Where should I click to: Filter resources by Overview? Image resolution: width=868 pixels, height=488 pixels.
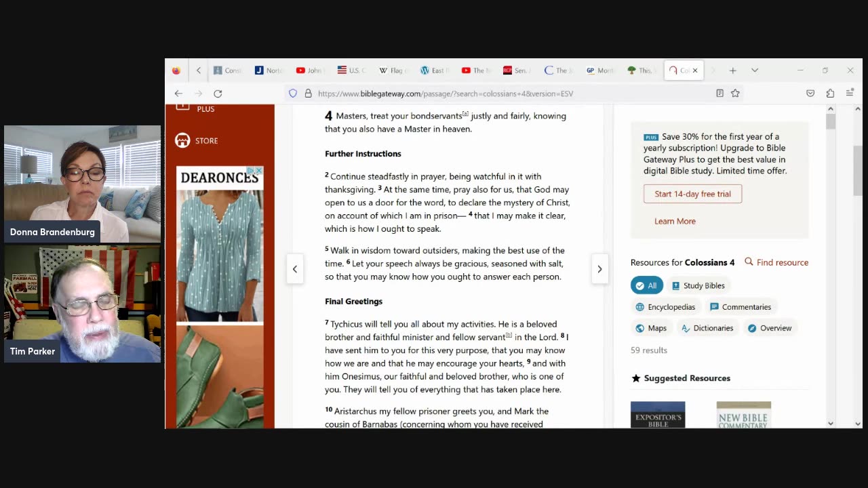pyautogui.click(x=769, y=328)
